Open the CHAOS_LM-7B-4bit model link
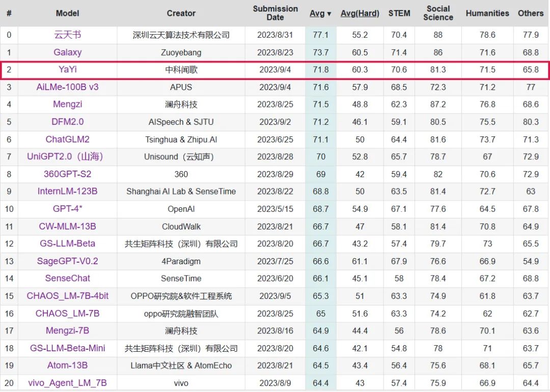The image size is (550, 392). pos(67,296)
